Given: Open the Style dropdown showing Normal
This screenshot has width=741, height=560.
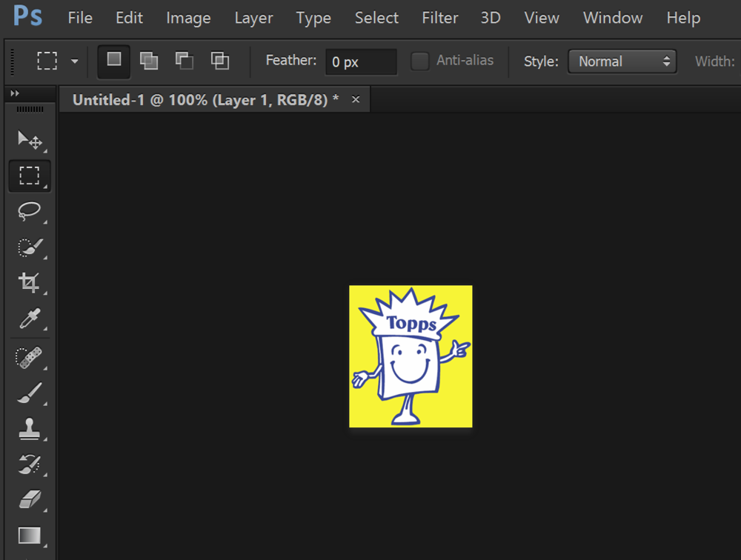Looking at the screenshot, I should point(622,61).
